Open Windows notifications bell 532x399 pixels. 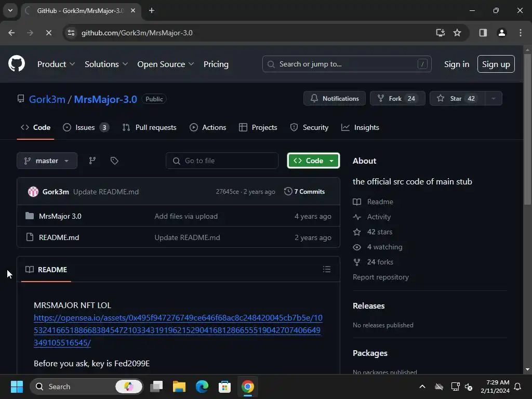(518, 387)
